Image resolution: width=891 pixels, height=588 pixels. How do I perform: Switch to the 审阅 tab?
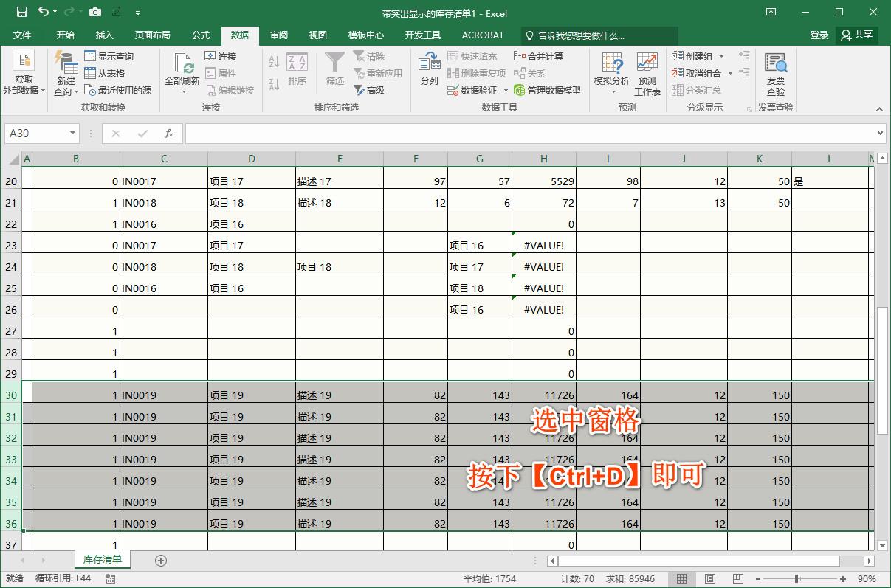tap(279, 35)
